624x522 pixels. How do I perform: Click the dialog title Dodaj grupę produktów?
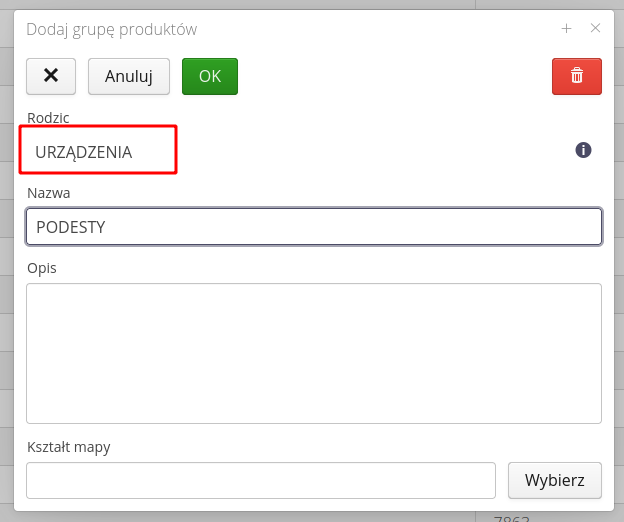(111, 29)
